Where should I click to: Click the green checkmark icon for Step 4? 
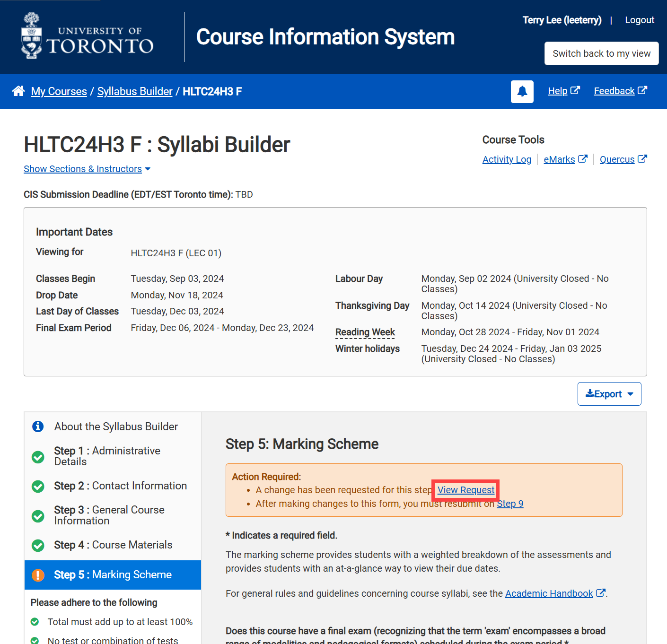[x=38, y=546]
